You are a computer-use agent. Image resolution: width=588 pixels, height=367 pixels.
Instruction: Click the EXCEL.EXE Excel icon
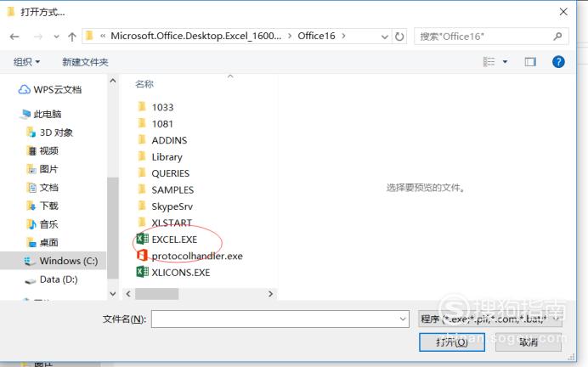coord(142,239)
